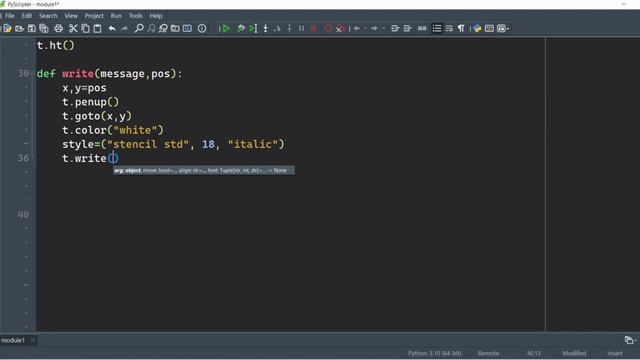Open the Project menu
This screenshot has height=360, width=640.
tap(94, 16)
